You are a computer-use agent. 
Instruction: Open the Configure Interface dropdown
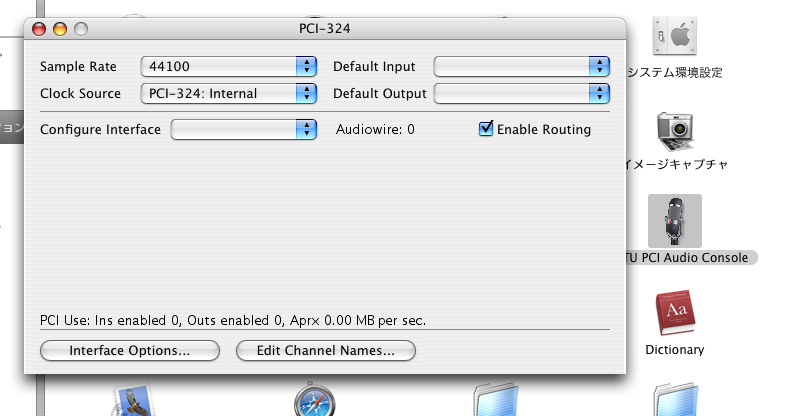coord(244,129)
